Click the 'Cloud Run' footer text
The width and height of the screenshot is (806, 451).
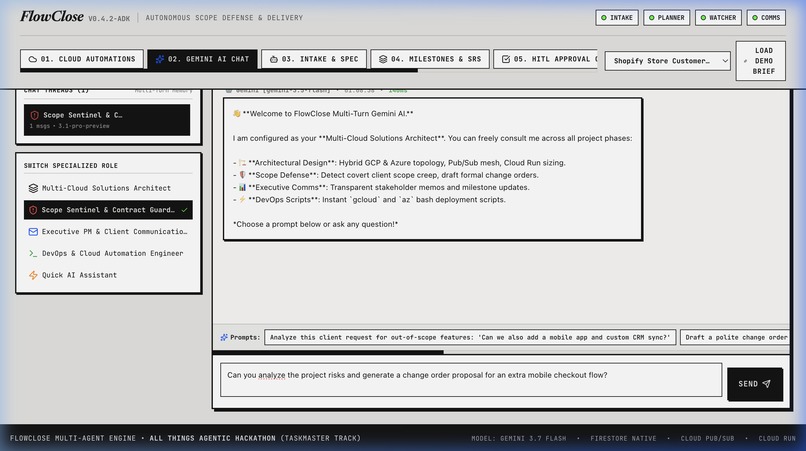click(777, 439)
